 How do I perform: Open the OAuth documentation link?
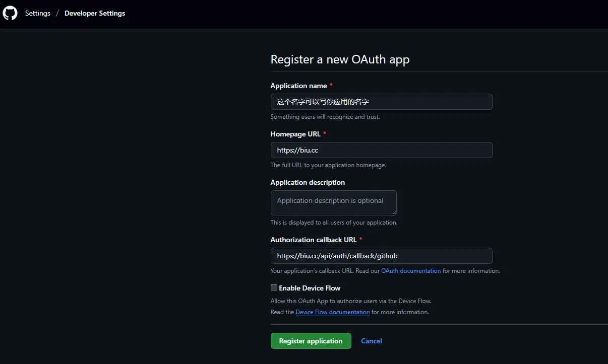tap(411, 270)
